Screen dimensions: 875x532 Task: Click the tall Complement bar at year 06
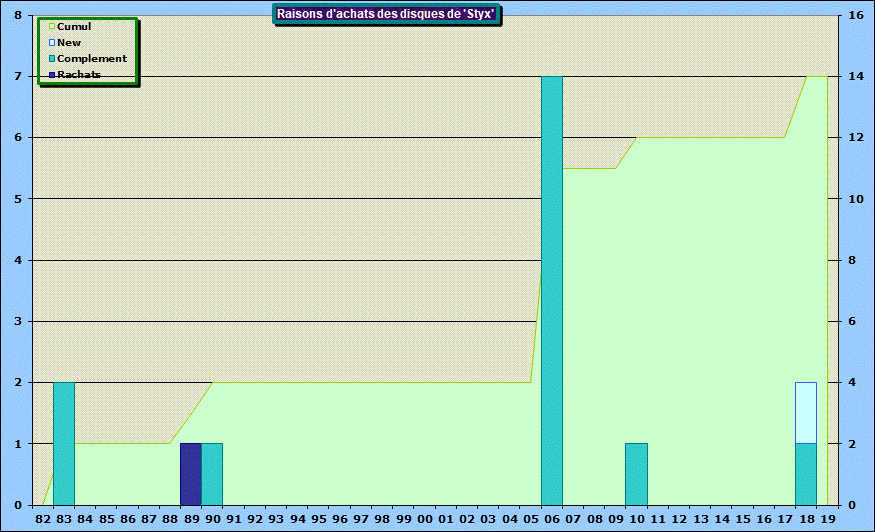tap(551, 290)
